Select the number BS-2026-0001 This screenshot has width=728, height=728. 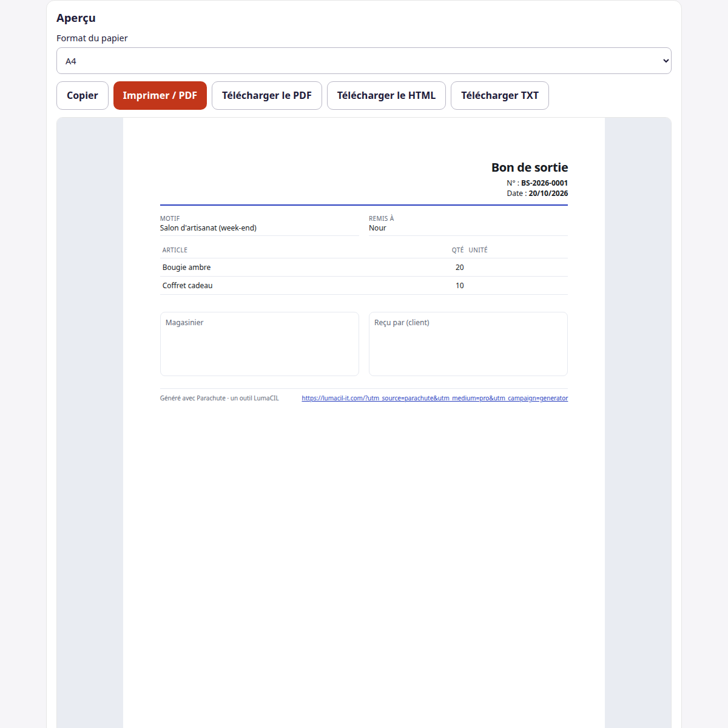[545, 183]
